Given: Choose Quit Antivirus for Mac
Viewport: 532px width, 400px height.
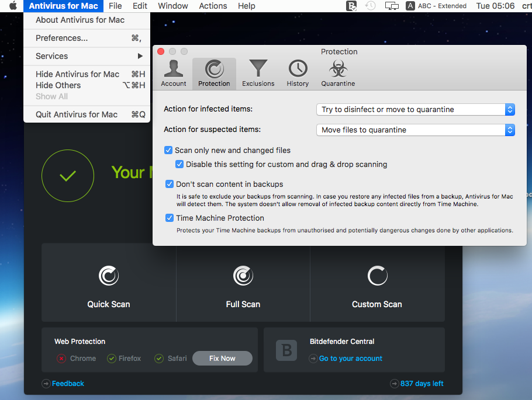Looking at the screenshot, I should (x=87, y=114).
